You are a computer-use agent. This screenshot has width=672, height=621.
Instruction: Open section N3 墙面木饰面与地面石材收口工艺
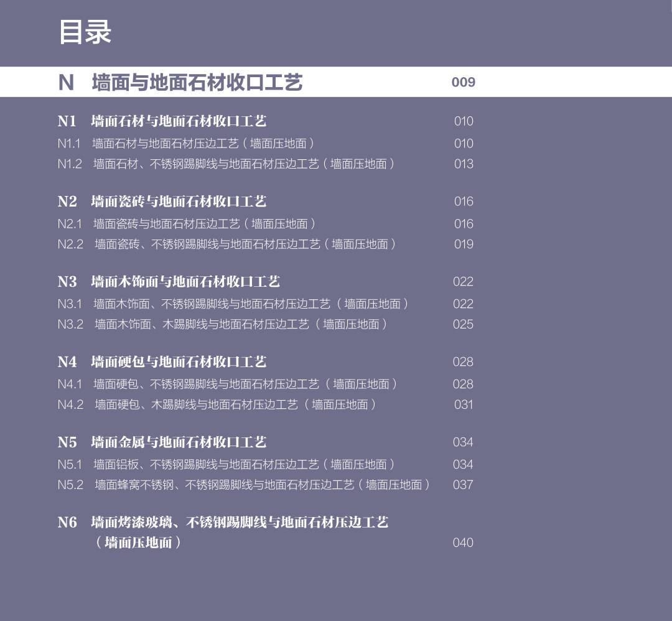coord(169,282)
